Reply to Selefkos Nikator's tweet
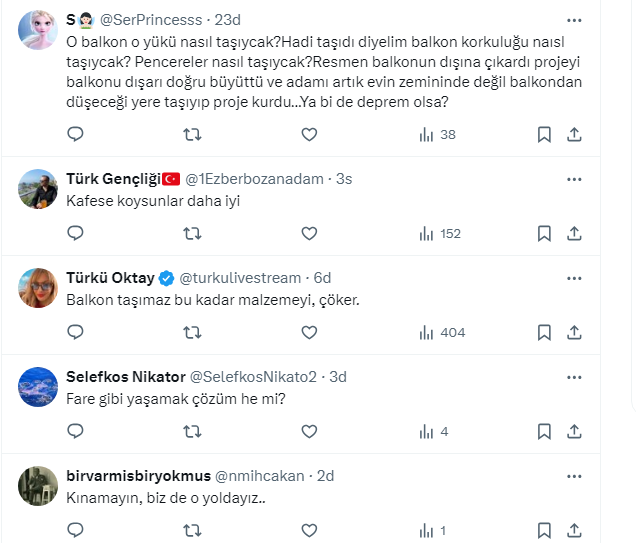636x543 pixels. [x=75, y=432]
